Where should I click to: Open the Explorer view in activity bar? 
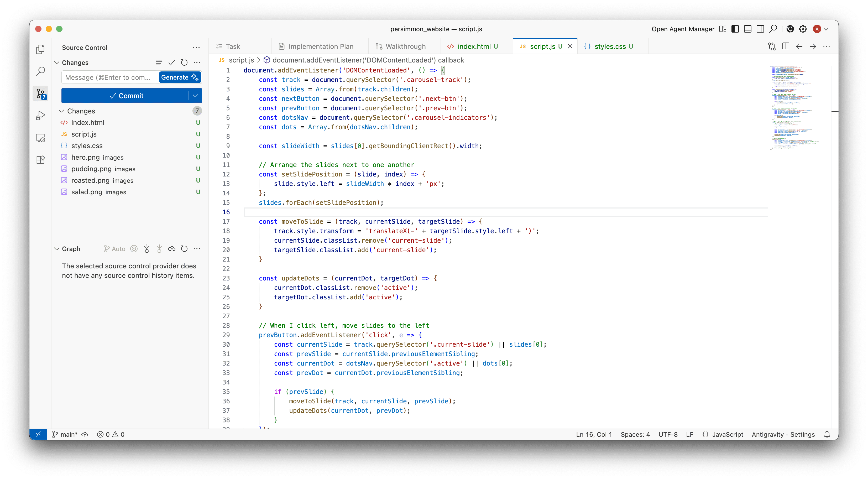coord(40,49)
